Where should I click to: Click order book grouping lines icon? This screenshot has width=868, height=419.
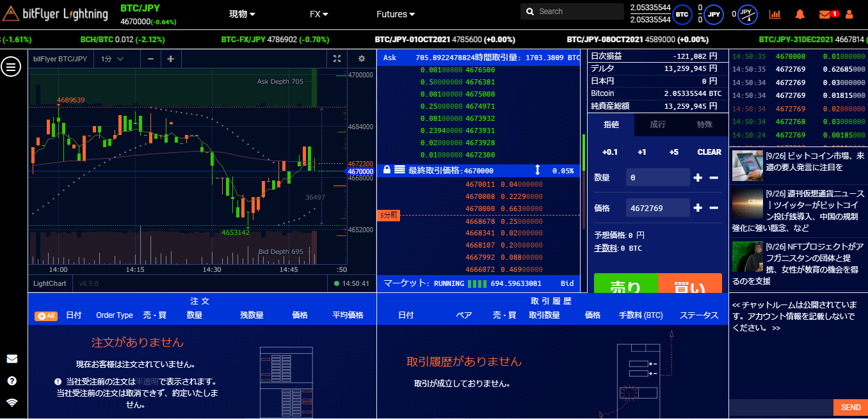(x=399, y=171)
